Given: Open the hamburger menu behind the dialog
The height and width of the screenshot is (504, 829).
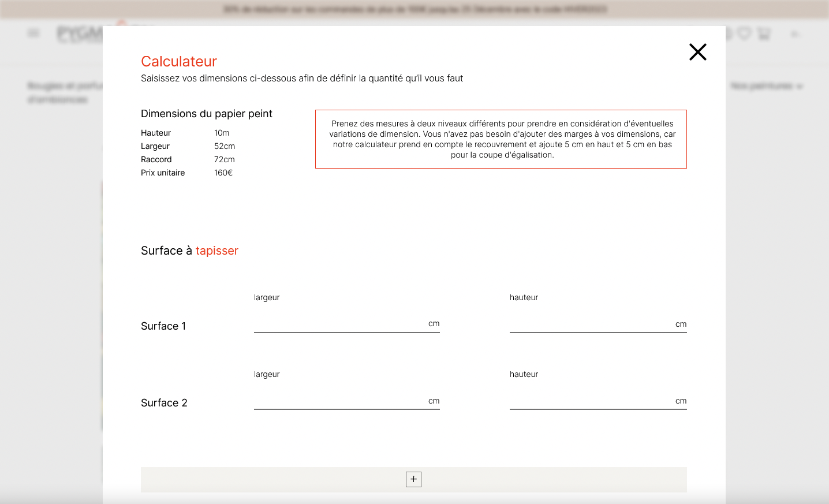Looking at the screenshot, I should click(33, 33).
